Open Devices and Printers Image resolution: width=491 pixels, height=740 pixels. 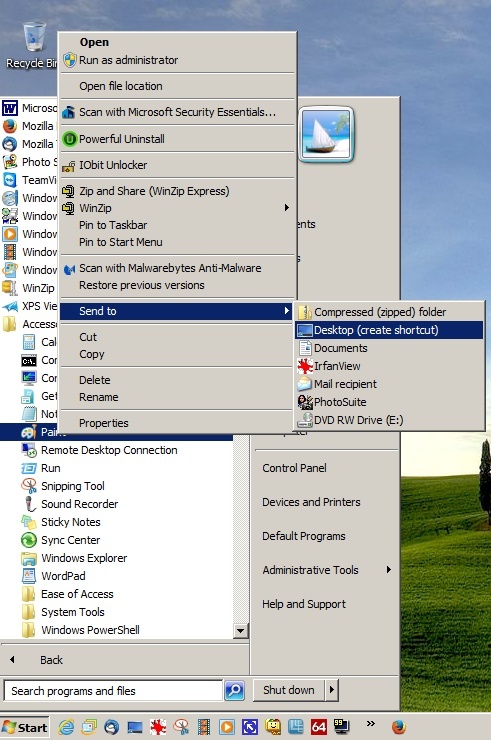(311, 502)
